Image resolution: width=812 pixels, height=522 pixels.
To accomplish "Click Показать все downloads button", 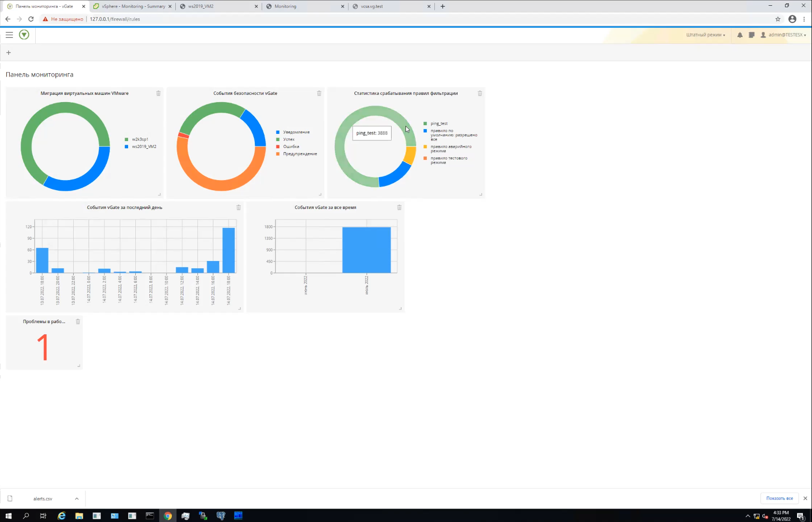I will tap(780, 498).
